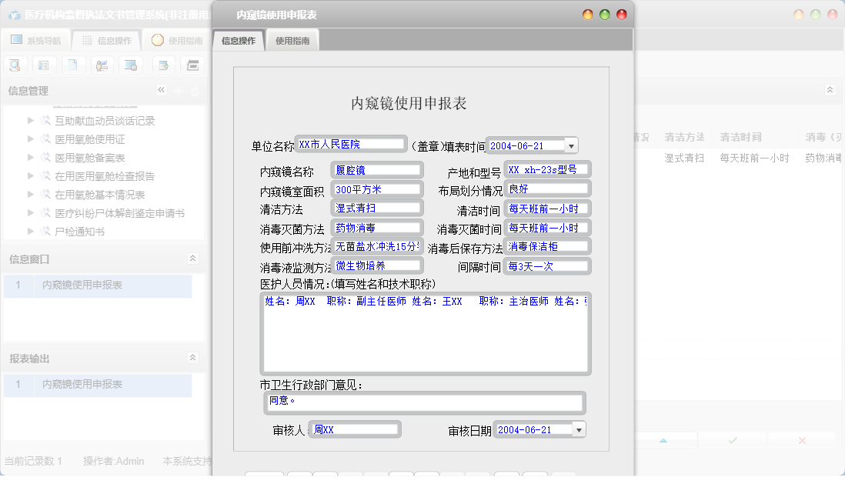The image size is (845, 504).
Task: Click the collapse chevron at right of background window
Action: coord(830,89)
